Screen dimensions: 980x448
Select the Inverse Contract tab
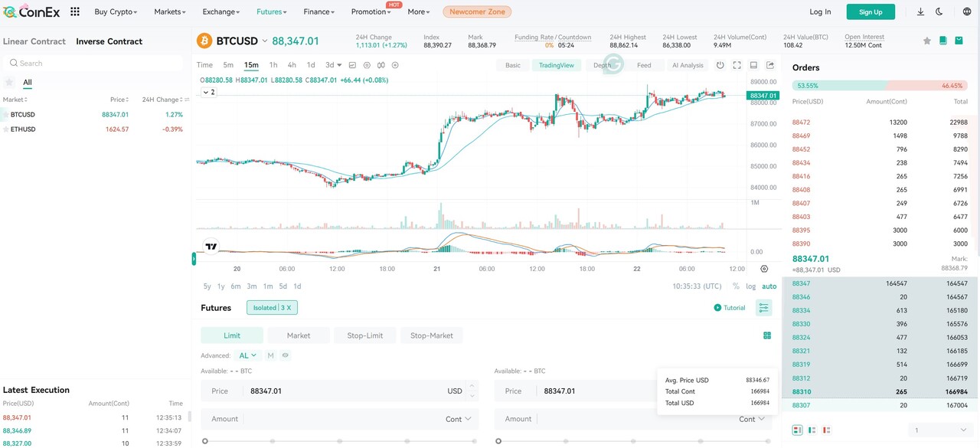(109, 41)
